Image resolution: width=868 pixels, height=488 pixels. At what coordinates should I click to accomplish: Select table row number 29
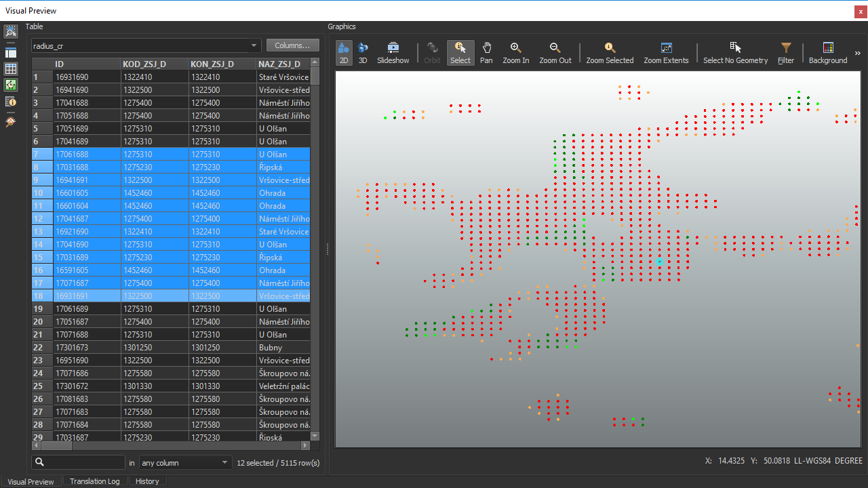(x=42, y=438)
